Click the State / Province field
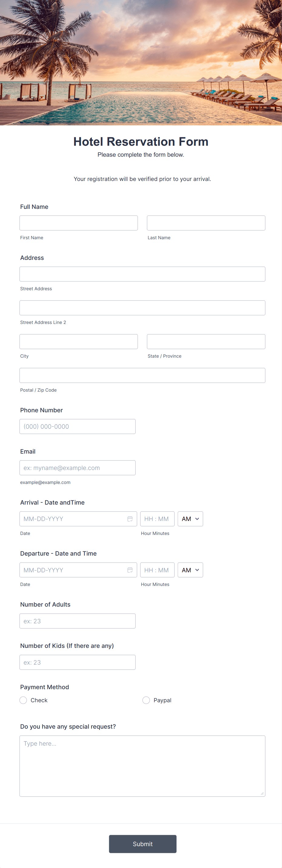Viewport: 282px width, 868px height. [206, 341]
